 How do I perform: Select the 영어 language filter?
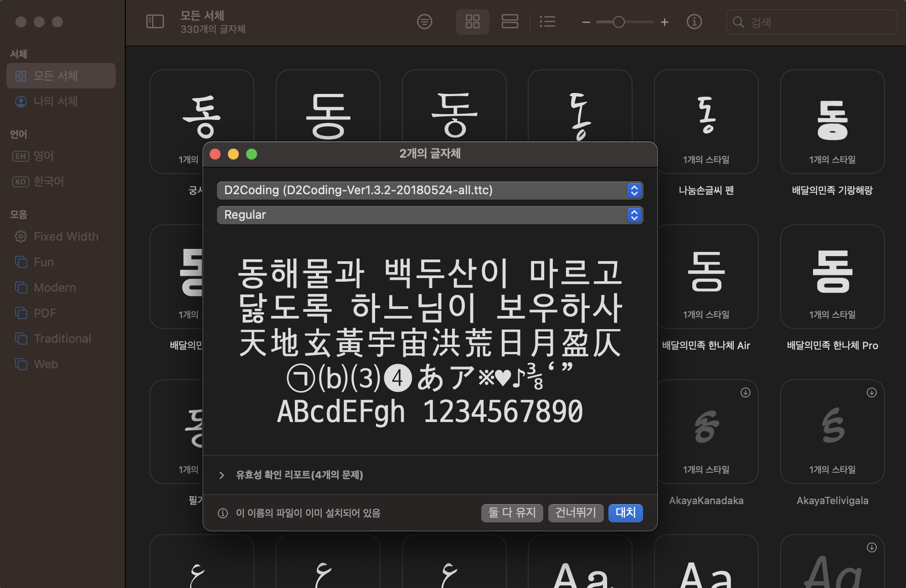[61, 156]
